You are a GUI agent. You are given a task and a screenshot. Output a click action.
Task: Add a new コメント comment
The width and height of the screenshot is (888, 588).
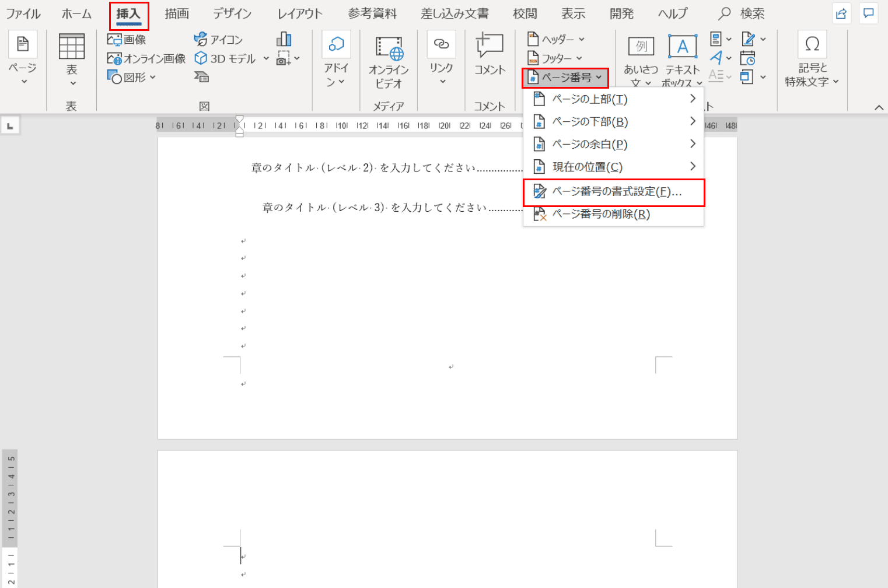490,54
